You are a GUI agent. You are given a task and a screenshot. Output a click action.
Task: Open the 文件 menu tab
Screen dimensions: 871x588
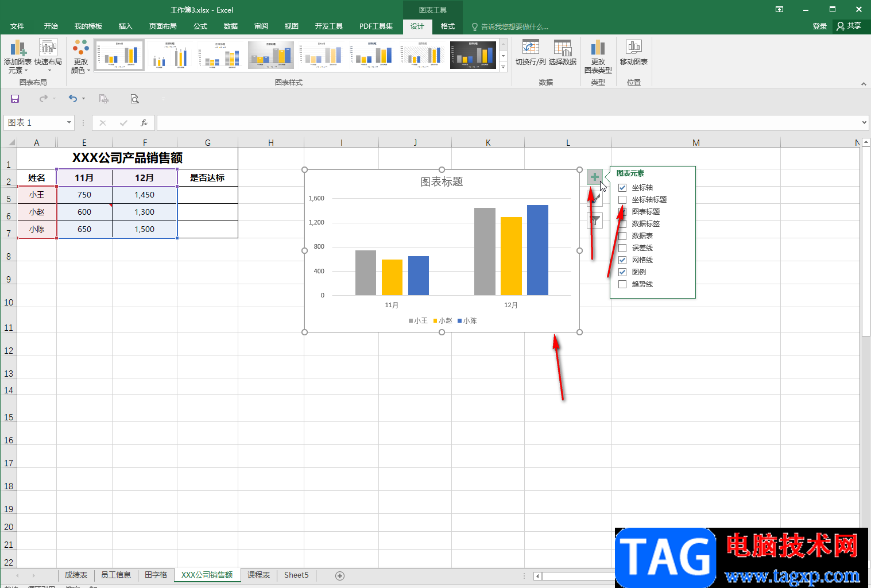tap(17, 26)
